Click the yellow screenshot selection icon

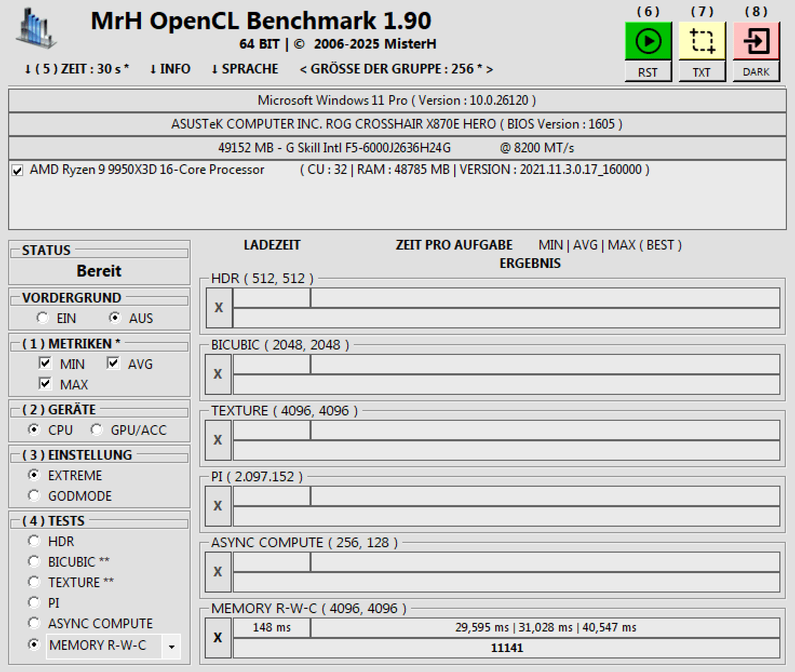702,41
